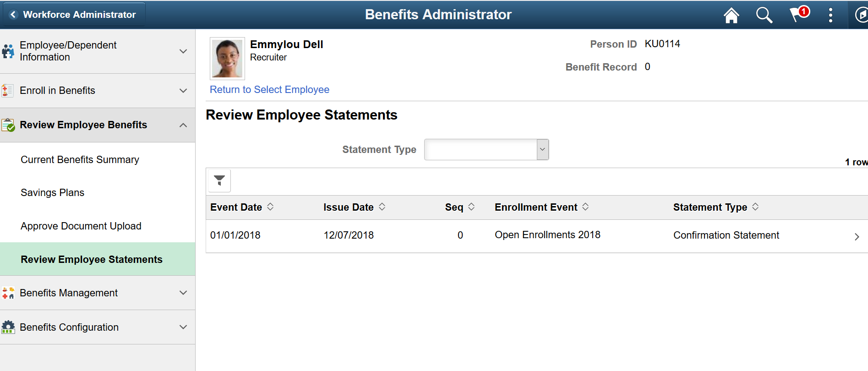Screen dimensions: 868x371
Task: Open Savings Plans menu item
Action: pyautogui.click(x=52, y=193)
